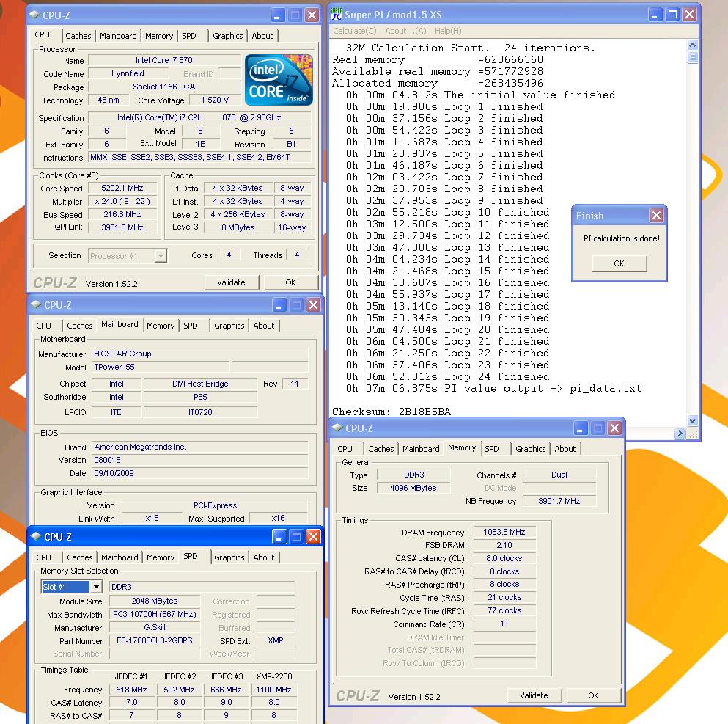Viewport: 728px width, 724px height.
Task: Open the Processor #1 selection dropdown
Action: [x=160, y=256]
